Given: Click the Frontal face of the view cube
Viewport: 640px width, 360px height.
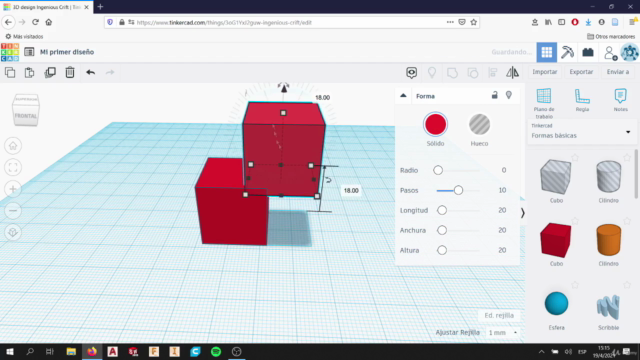Looking at the screenshot, I should [26, 116].
